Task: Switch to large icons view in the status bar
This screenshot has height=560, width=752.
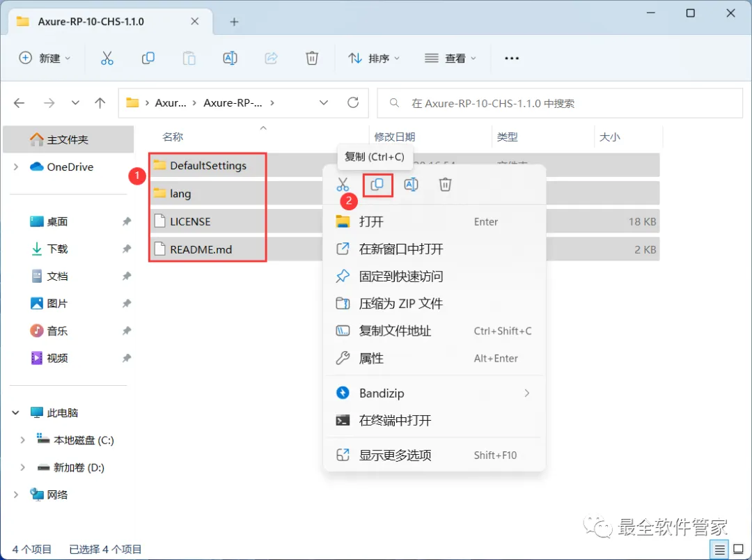Action: [x=739, y=550]
